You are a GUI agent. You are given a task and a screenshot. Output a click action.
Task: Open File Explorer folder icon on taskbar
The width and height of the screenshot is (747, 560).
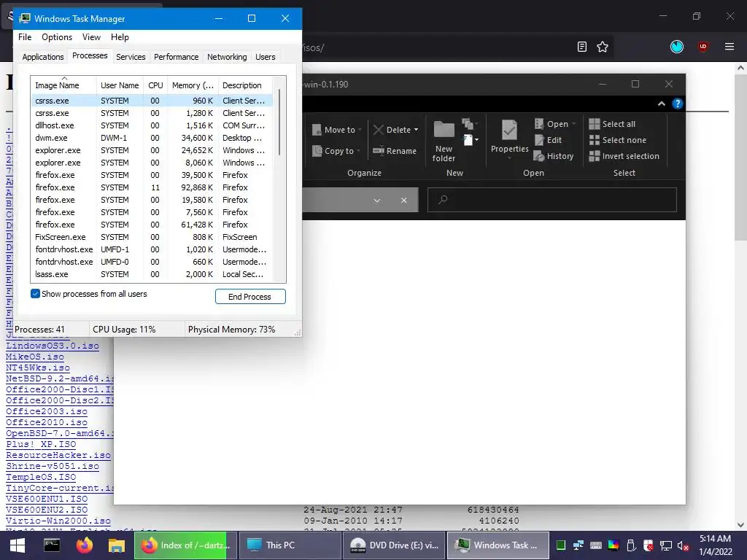[116, 545]
